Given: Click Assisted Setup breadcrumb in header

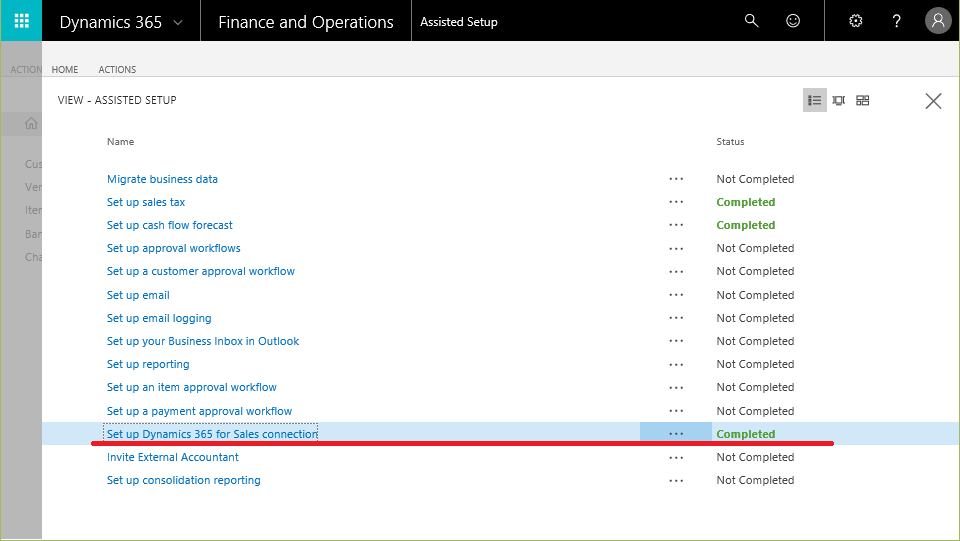Looking at the screenshot, I should coord(459,22).
